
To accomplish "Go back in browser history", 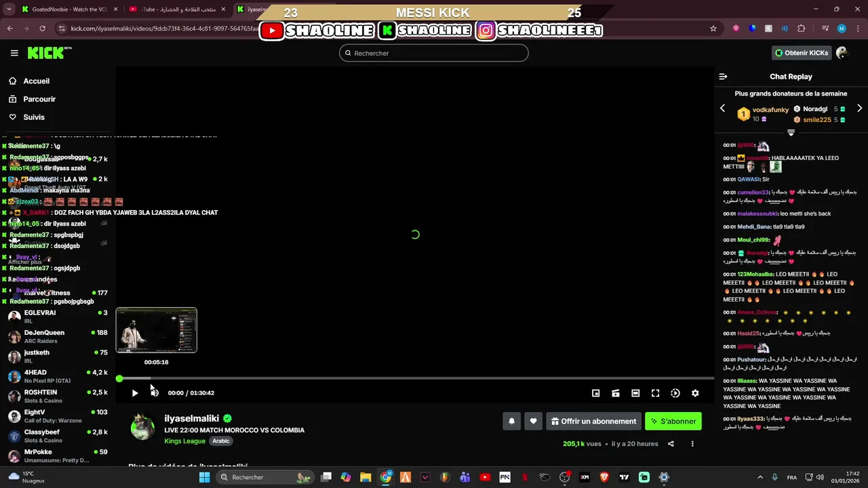I will [9, 28].
